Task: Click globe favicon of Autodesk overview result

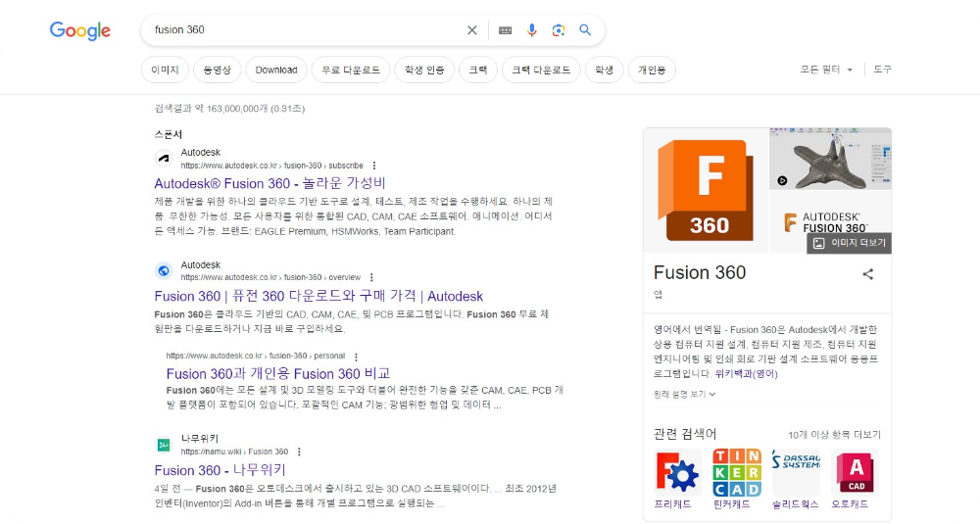Action: [x=164, y=270]
